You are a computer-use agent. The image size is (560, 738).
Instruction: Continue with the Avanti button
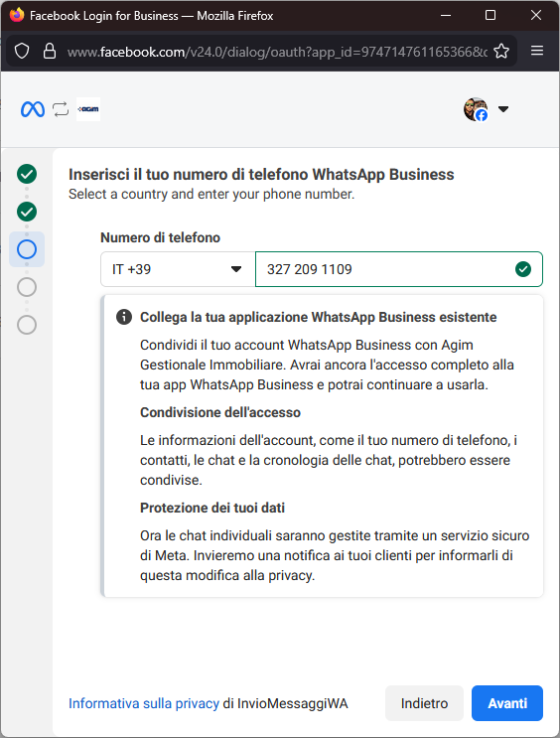point(507,703)
